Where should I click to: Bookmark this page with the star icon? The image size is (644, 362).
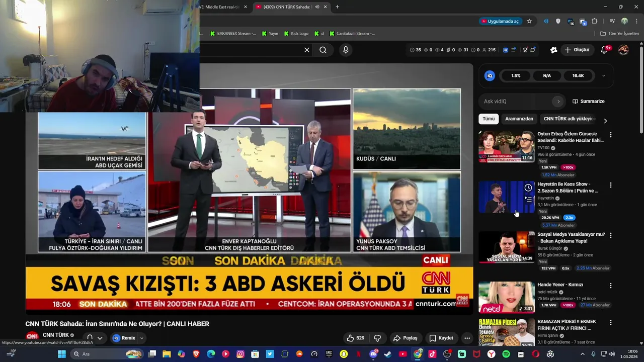529,21
